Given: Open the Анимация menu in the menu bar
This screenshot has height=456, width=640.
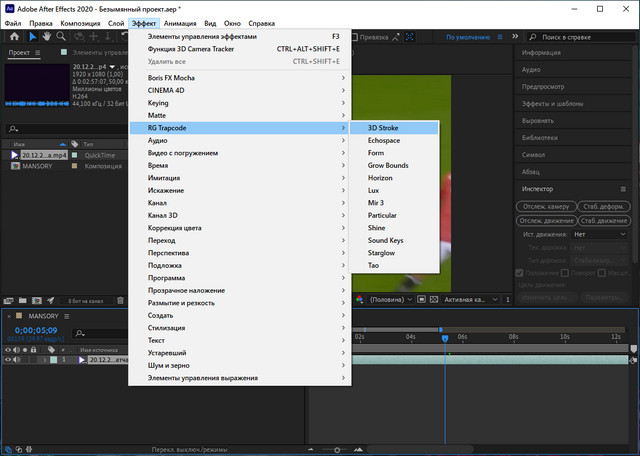Looking at the screenshot, I should point(179,22).
